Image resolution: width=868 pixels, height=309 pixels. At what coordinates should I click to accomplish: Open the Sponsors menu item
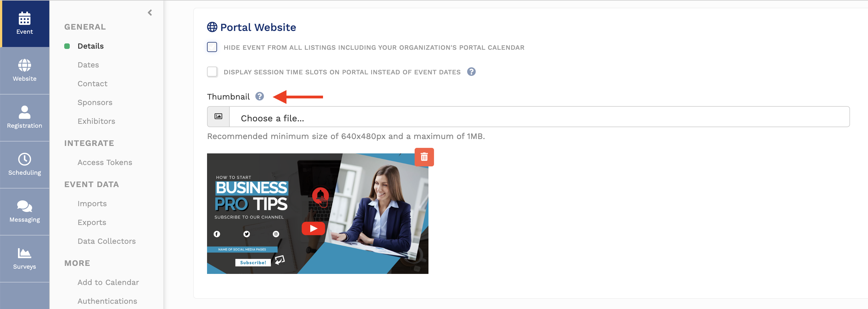coord(95,103)
